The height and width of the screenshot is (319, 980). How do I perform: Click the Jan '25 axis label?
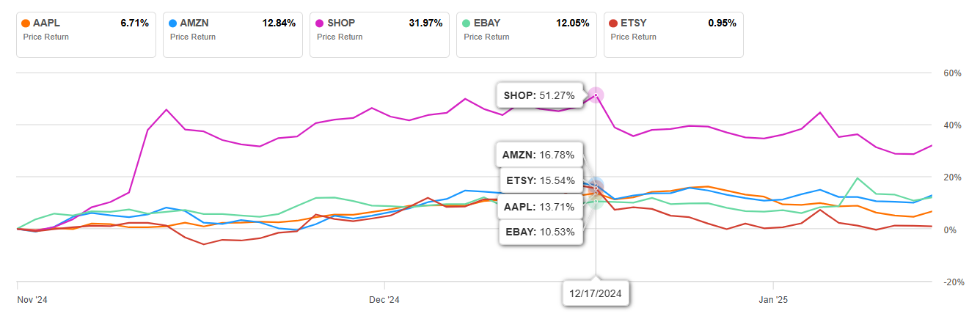[772, 300]
